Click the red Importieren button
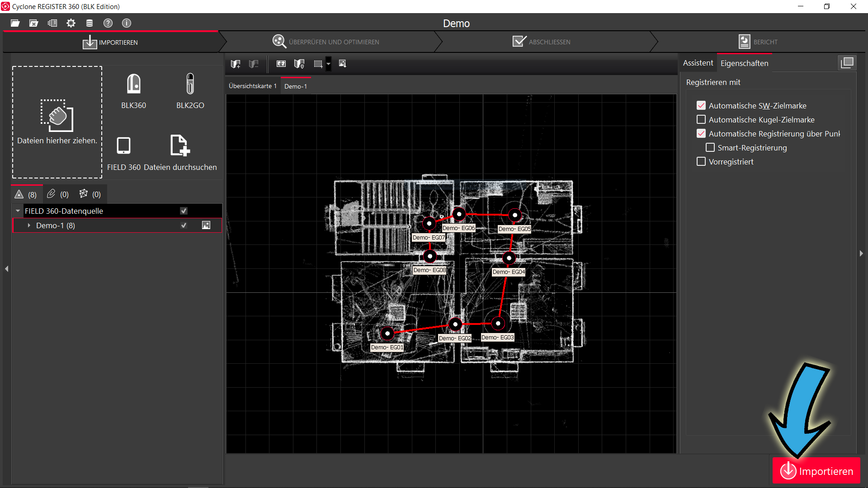The image size is (868, 488). [x=816, y=471]
